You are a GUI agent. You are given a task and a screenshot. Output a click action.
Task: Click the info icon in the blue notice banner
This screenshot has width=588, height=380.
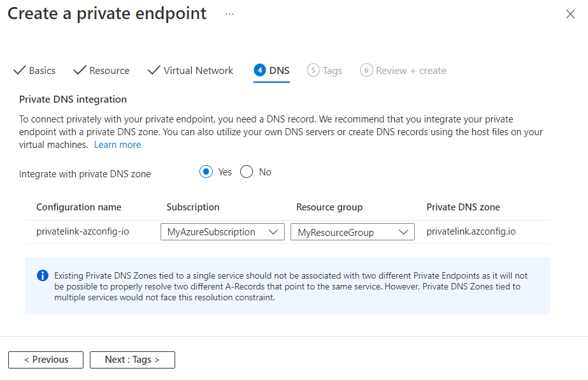click(x=42, y=275)
